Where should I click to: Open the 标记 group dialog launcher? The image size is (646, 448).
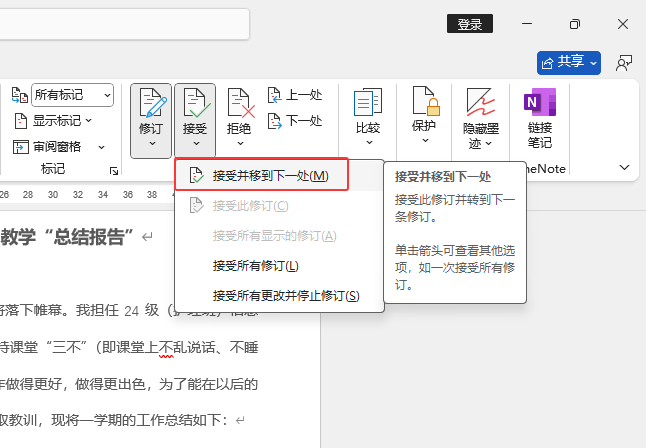click(x=114, y=171)
